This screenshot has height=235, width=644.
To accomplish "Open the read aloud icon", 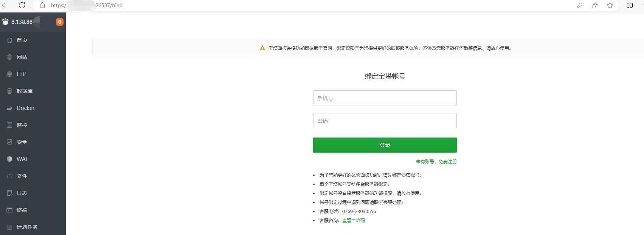I will [x=595, y=5].
